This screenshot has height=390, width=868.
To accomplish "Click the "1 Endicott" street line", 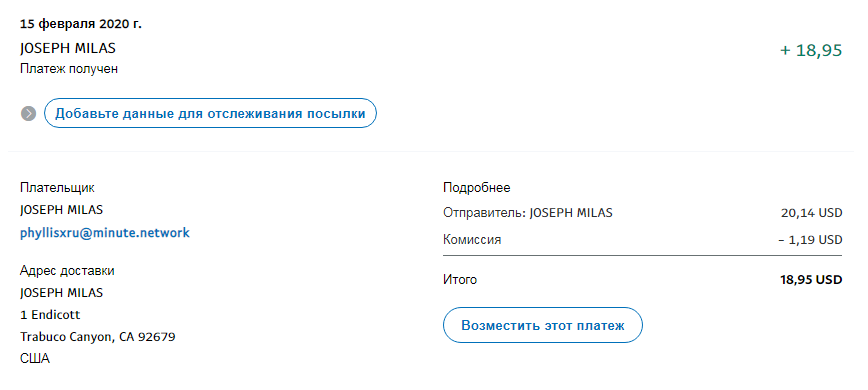I will 50,315.
